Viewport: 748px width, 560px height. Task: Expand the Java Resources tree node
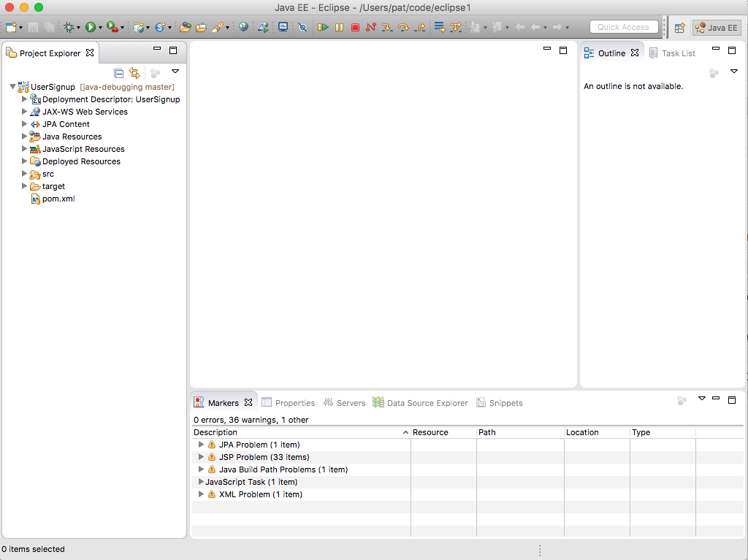pos(25,137)
